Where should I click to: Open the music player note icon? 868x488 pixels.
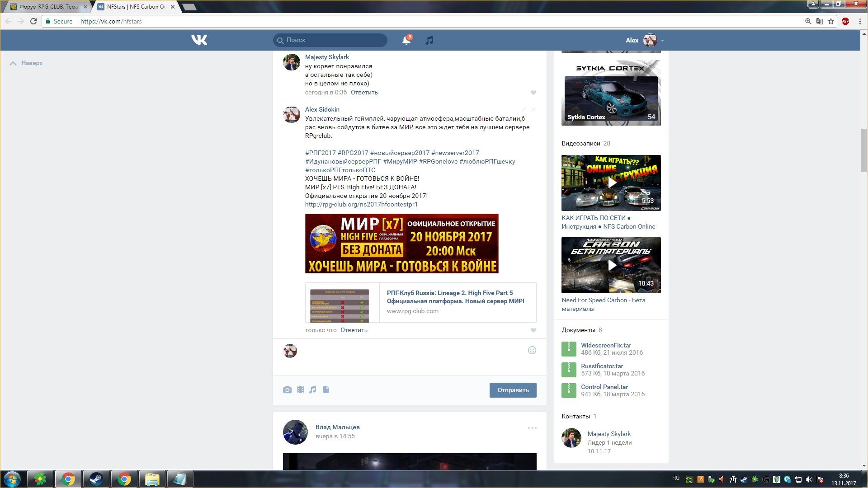pyautogui.click(x=429, y=40)
